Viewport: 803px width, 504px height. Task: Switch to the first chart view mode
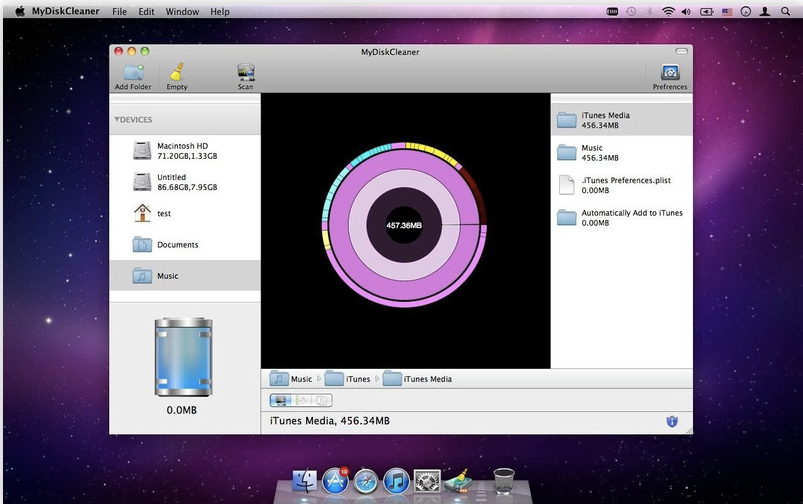280,400
